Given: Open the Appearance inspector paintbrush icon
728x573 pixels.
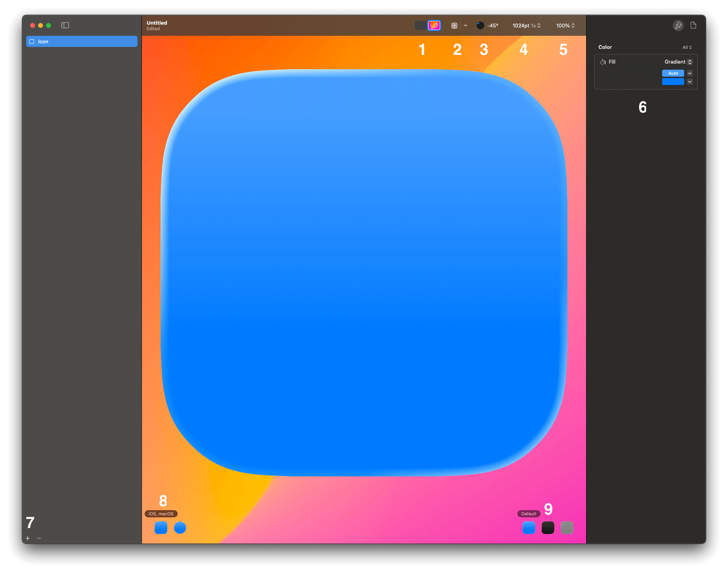Looking at the screenshot, I should [x=678, y=25].
